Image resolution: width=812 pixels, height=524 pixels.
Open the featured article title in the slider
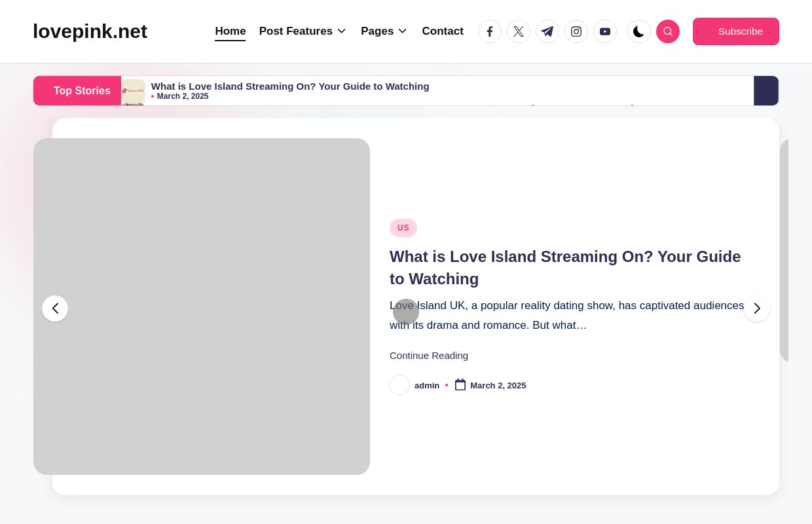tap(565, 267)
